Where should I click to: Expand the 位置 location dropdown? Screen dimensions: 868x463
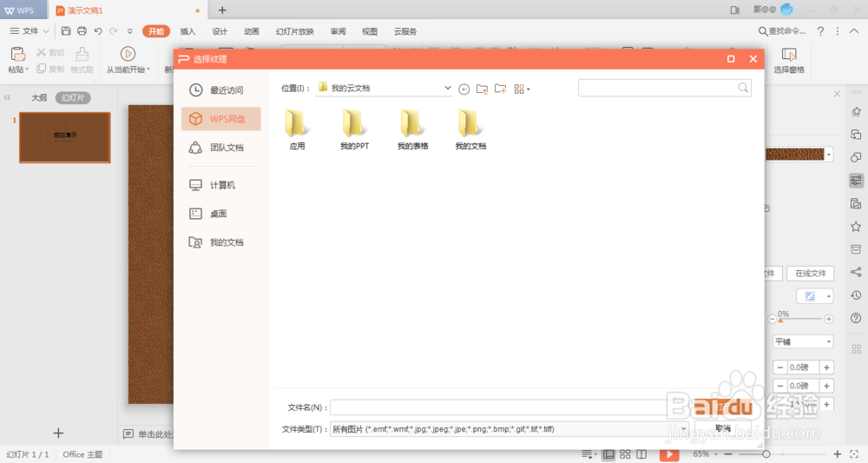pyautogui.click(x=447, y=88)
